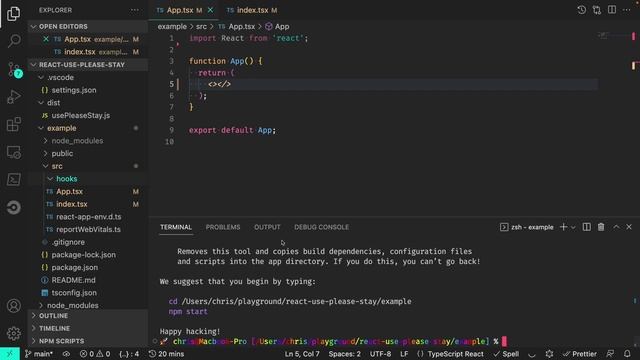This screenshot has width=640, height=360.
Task: Split the editor to the right
Action: 612,10
